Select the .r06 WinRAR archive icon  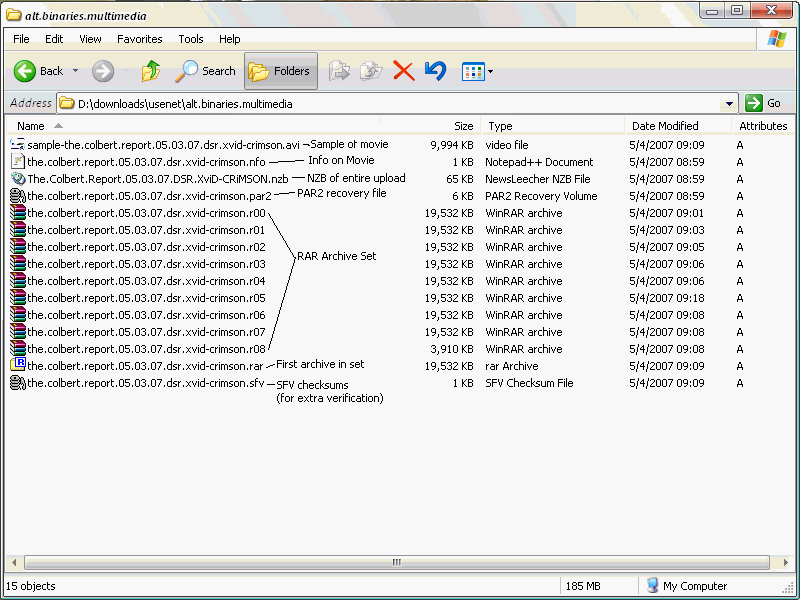(x=18, y=315)
